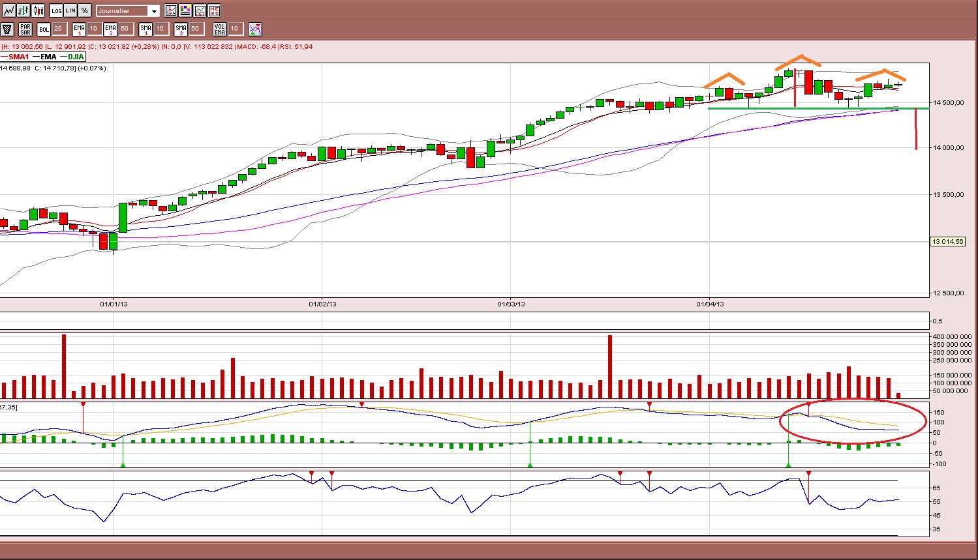978x560 pixels.
Task: Switch to the OHLC bar chart display
Action: 23,10
